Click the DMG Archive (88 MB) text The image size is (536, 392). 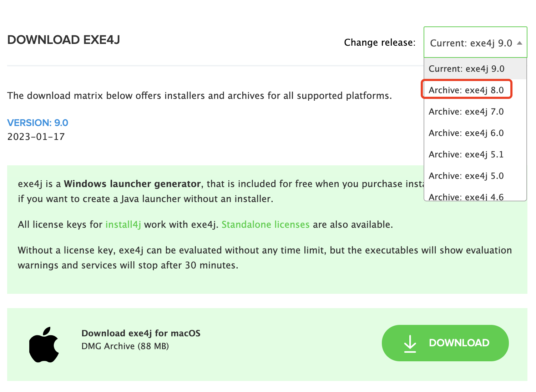125,346
